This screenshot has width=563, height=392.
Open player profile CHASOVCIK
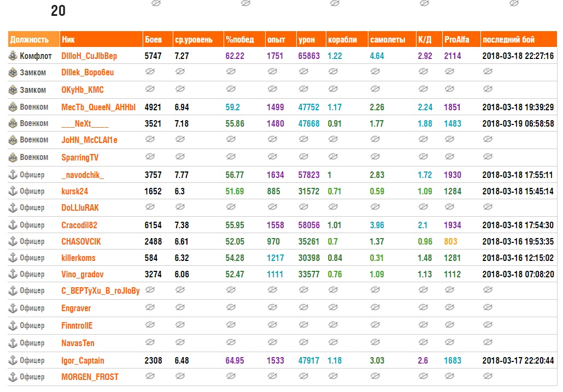click(x=81, y=241)
